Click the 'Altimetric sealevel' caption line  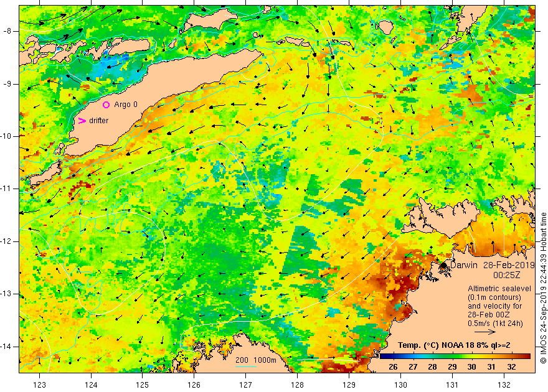click(x=499, y=289)
